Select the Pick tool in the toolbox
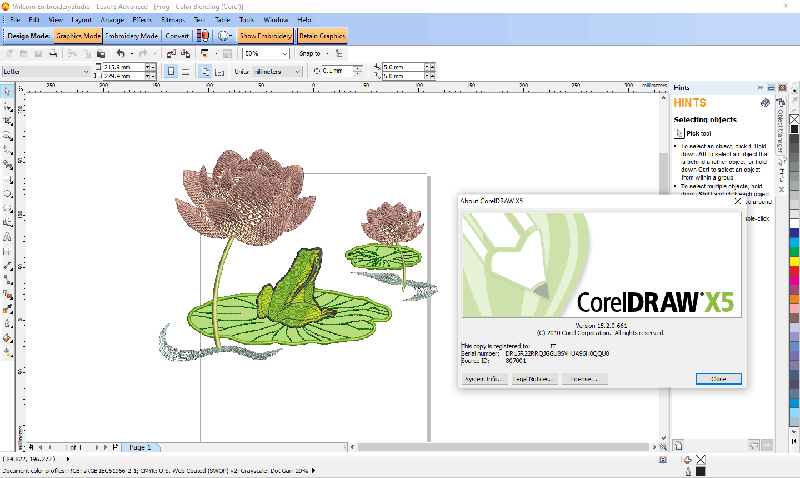Image resolution: width=800 pixels, height=478 pixels. (7, 92)
